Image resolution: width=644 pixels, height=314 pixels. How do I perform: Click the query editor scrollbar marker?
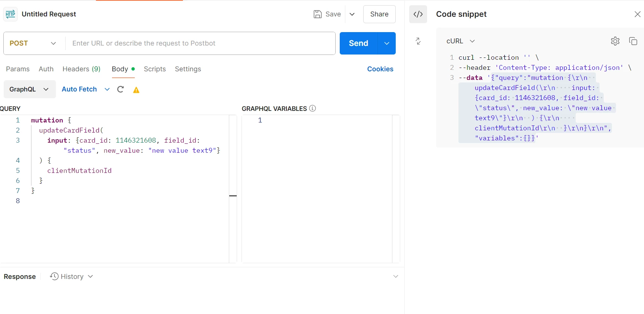(x=233, y=196)
